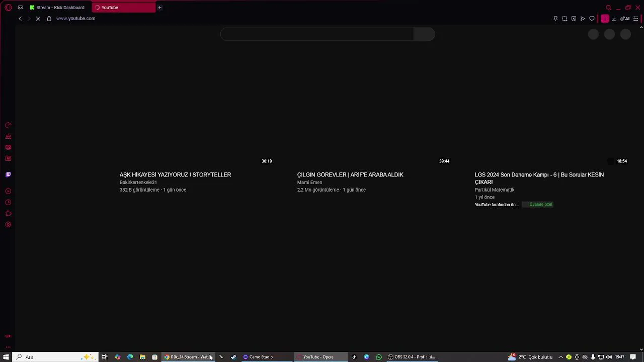Show site security info via lock icon

tap(49, 19)
